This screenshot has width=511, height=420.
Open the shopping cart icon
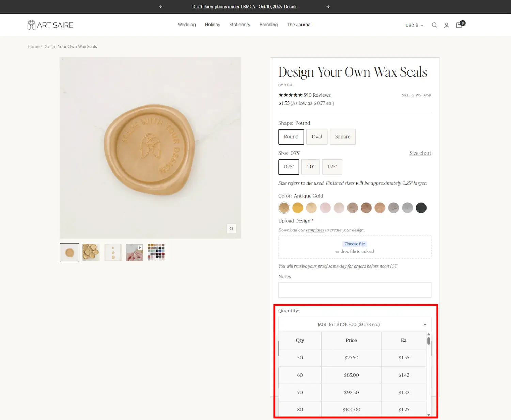(459, 25)
